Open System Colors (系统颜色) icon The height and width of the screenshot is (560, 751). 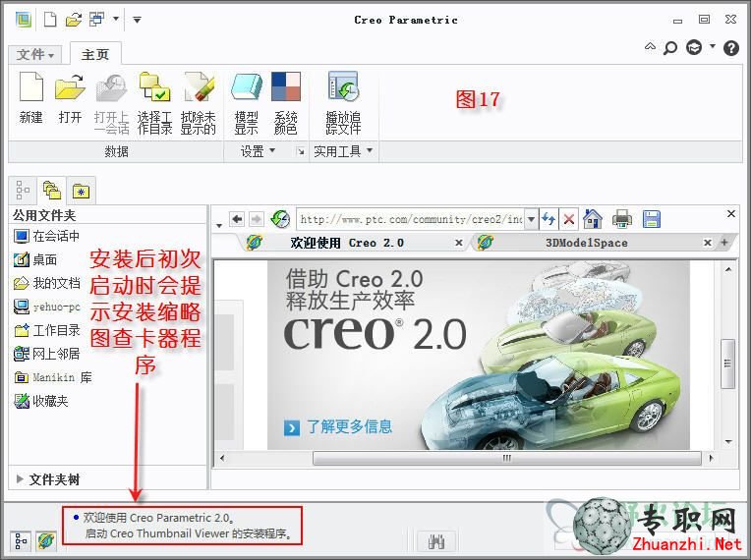click(x=286, y=86)
